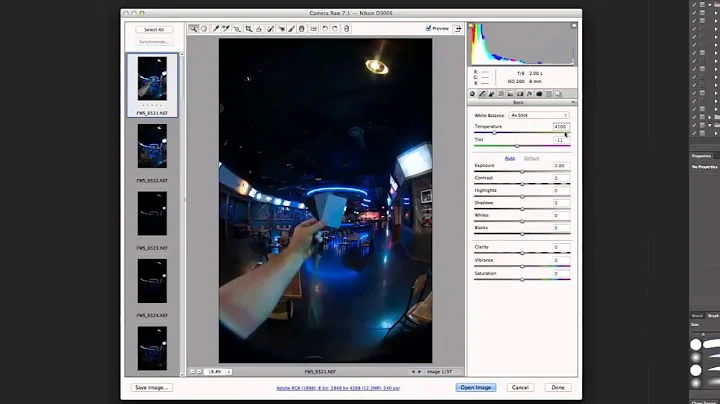
Task: Select the Red Eye Removal tool
Action: [x=281, y=28]
